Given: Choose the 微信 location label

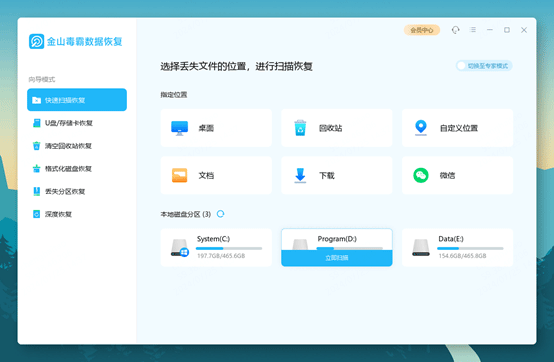Looking at the screenshot, I should (x=447, y=176).
